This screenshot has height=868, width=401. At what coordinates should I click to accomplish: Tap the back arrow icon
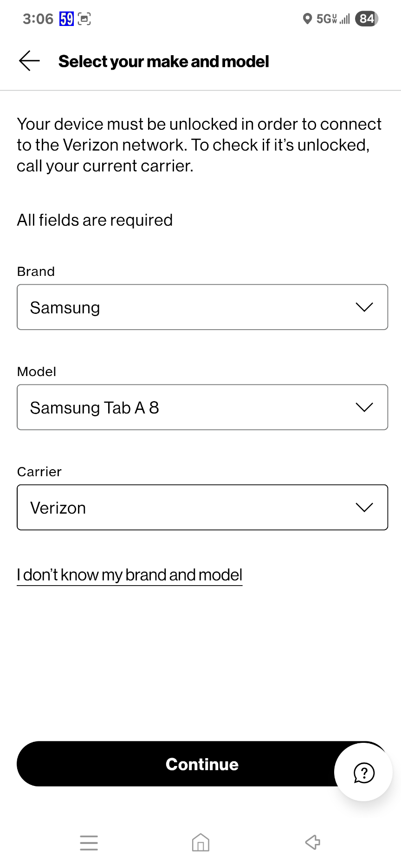(x=29, y=61)
